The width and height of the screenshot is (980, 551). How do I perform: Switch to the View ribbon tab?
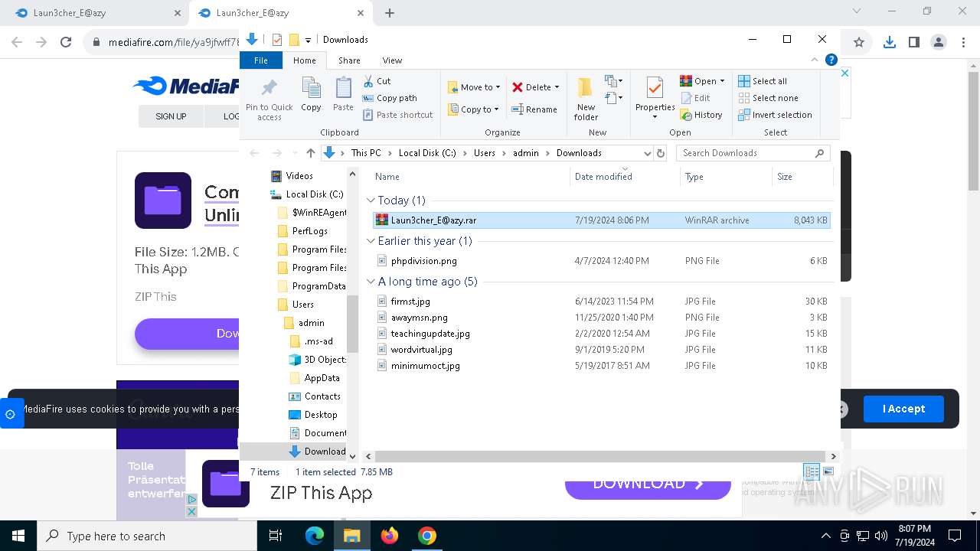coord(392,60)
